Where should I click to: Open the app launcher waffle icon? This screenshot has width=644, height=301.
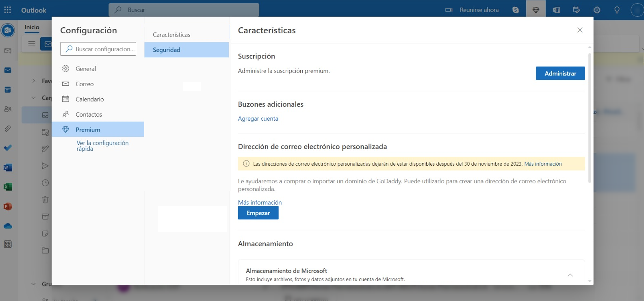click(x=8, y=10)
